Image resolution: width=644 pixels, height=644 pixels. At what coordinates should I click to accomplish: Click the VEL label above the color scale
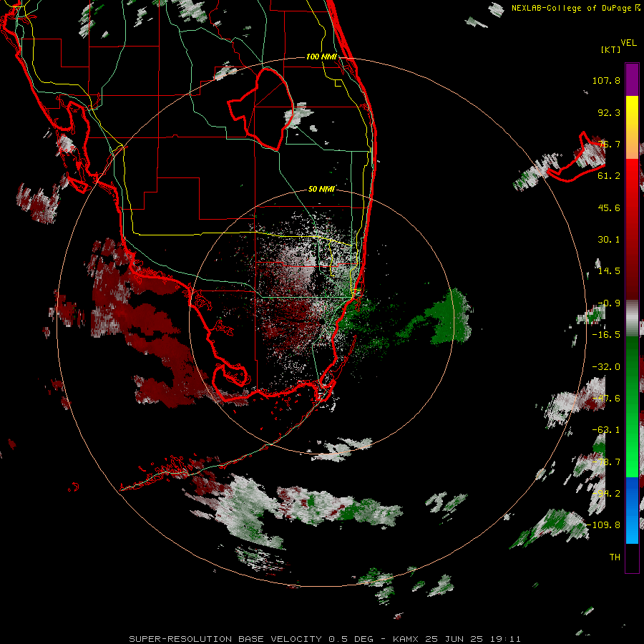[628, 43]
